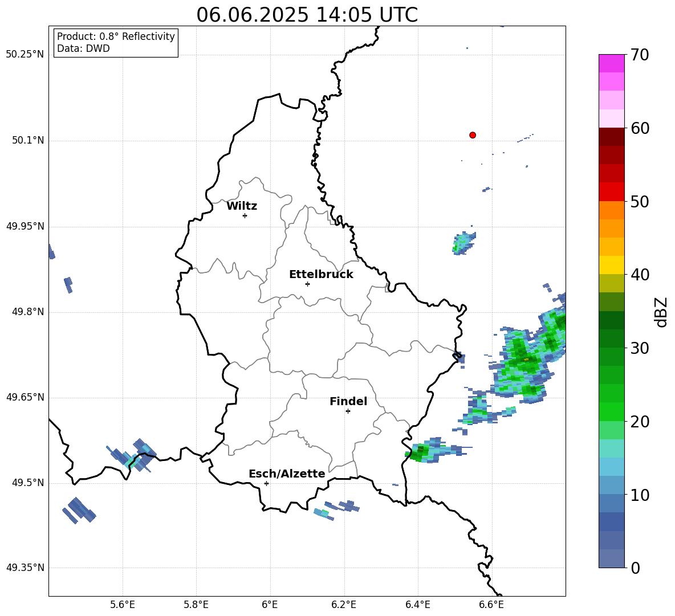
Task: Click the 50.25°N latitude label
Action: click(25, 55)
